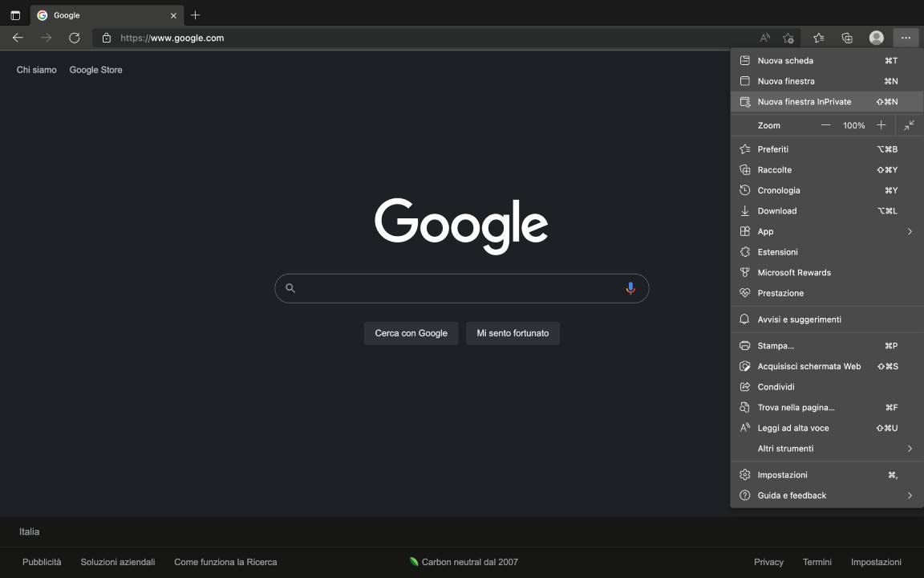Expand the App submenu
This screenshot has width=924, height=578.
pyautogui.click(x=910, y=231)
